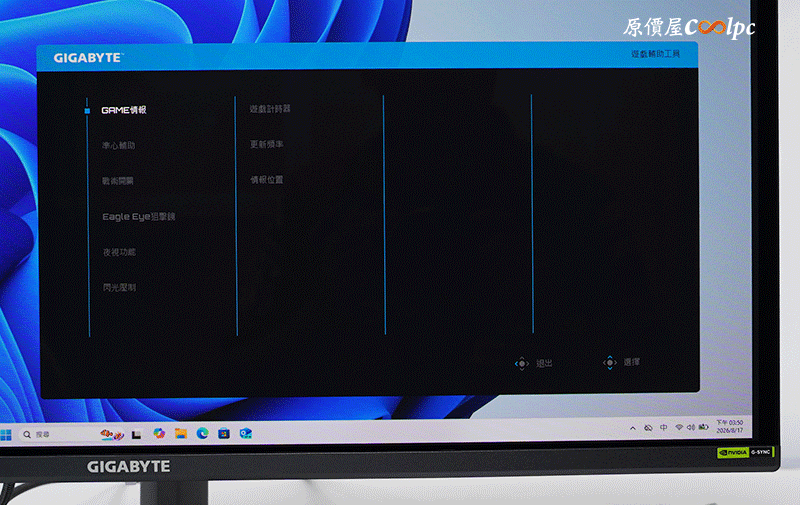
Task: Open the 夜視功能 night vision item
Action: pyautogui.click(x=119, y=252)
